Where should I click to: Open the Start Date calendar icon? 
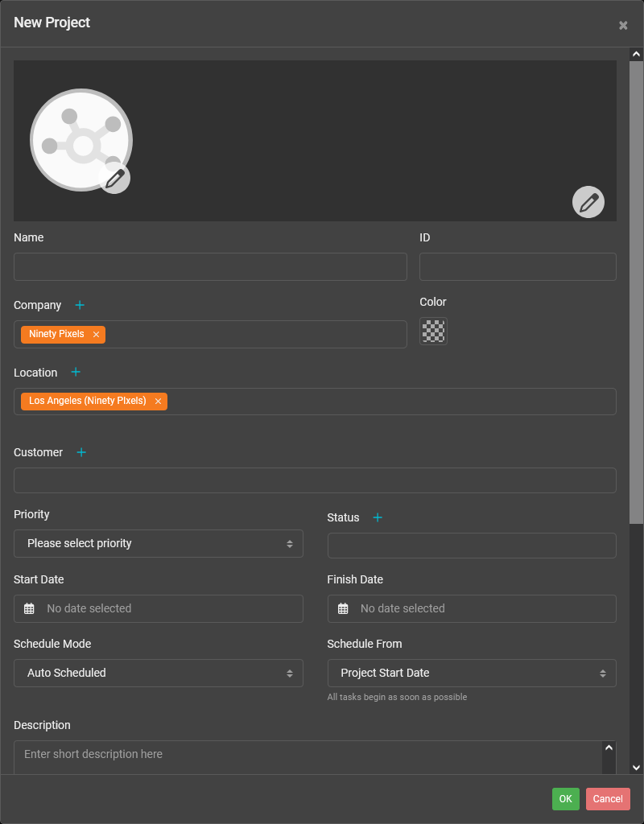click(x=28, y=608)
